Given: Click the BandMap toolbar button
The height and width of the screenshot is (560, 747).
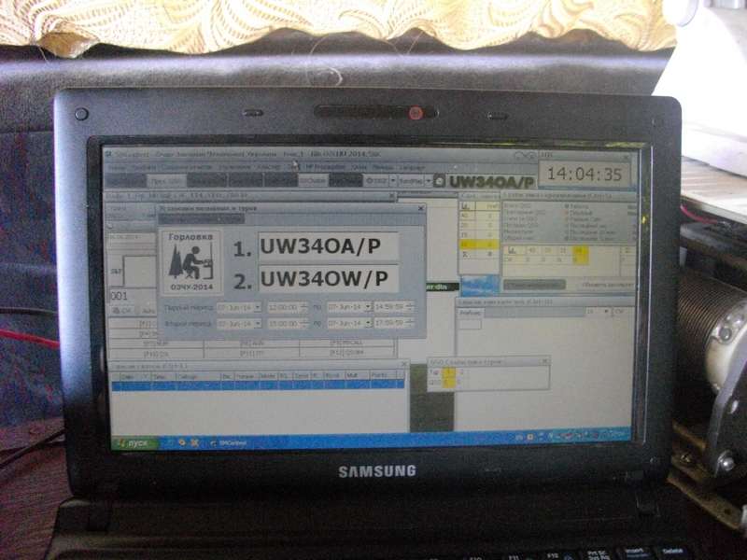Looking at the screenshot, I should pos(411,181).
